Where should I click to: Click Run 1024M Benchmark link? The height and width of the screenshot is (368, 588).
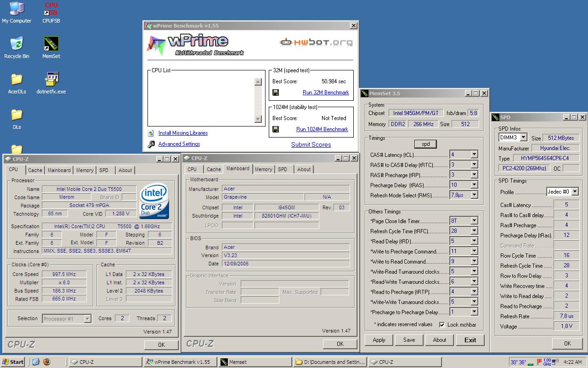point(322,129)
